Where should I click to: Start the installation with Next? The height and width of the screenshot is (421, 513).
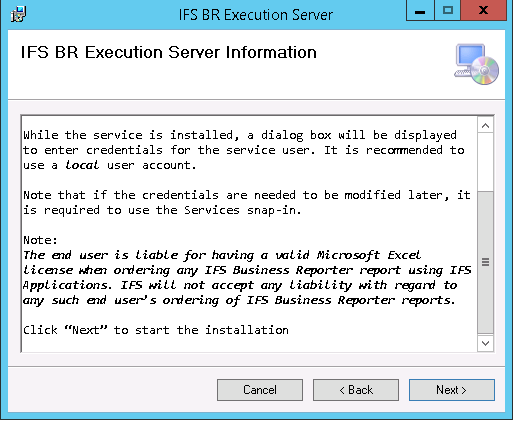coord(452,390)
